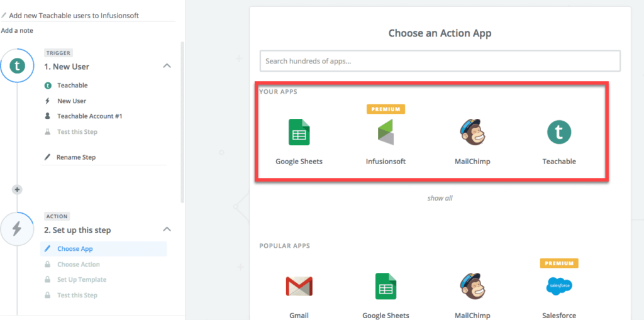The image size is (644, 320).
Task: Click the flask icon beside trigger Test this Step
Action: click(x=48, y=132)
